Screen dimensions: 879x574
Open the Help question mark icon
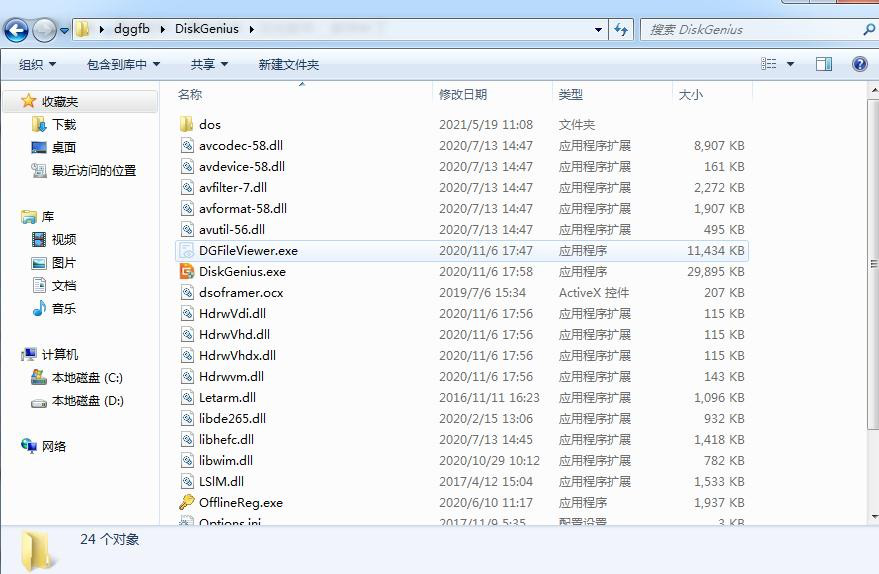(859, 64)
